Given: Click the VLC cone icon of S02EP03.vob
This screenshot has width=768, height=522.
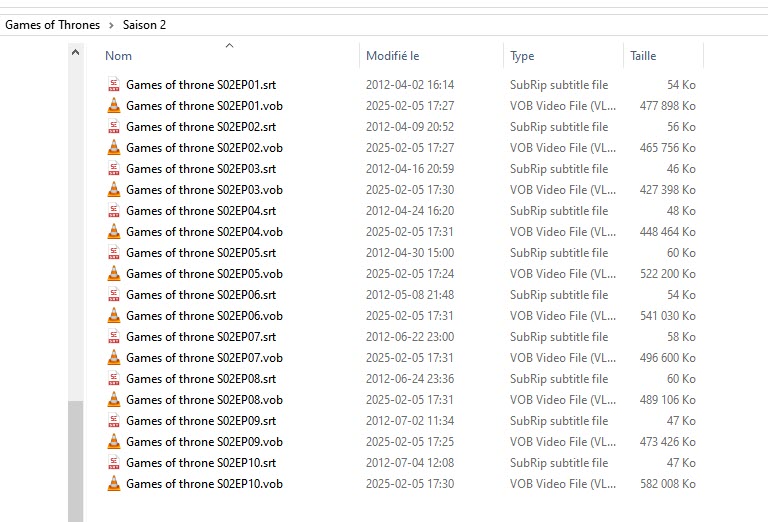Looking at the screenshot, I should (x=114, y=190).
